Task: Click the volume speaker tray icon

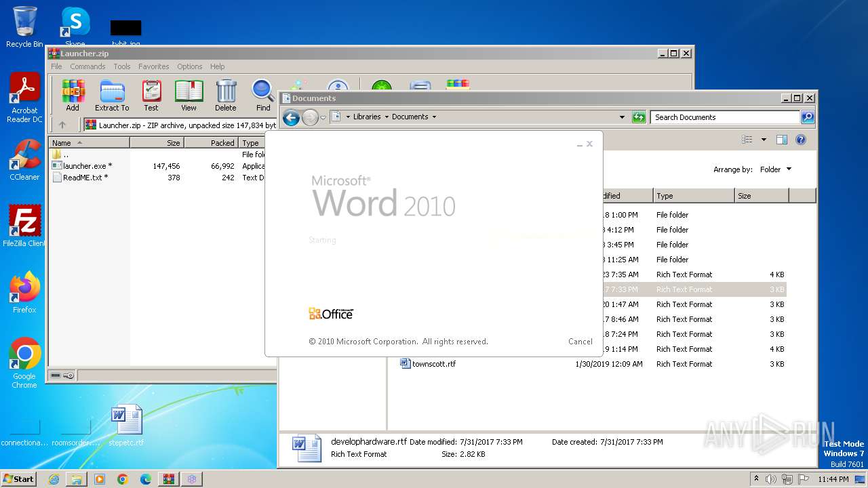Action: pos(771,479)
